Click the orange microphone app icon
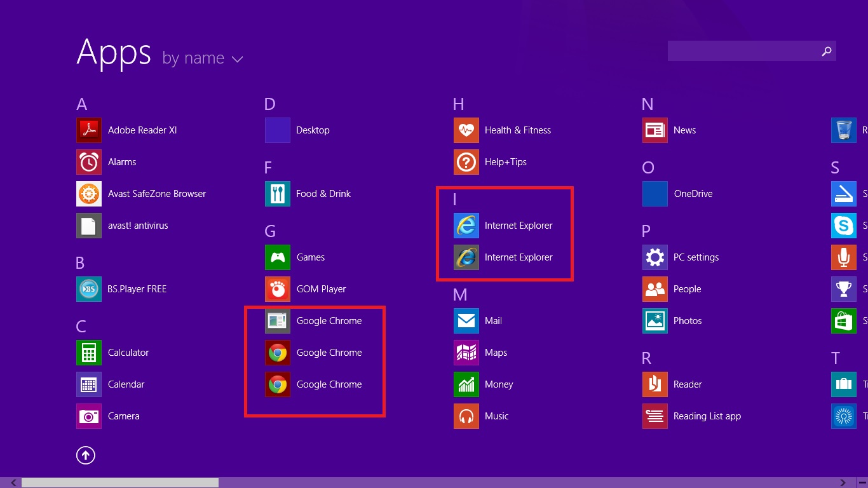 tap(844, 257)
